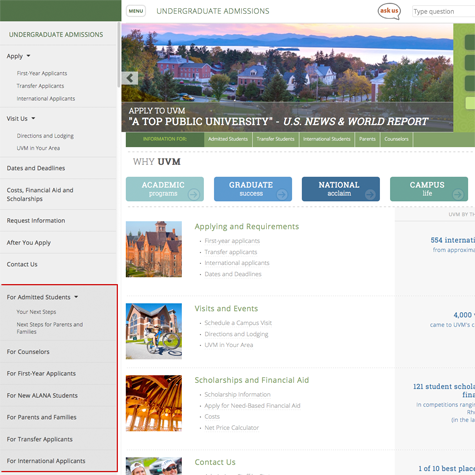Open International Applicants sidebar link

46,99
